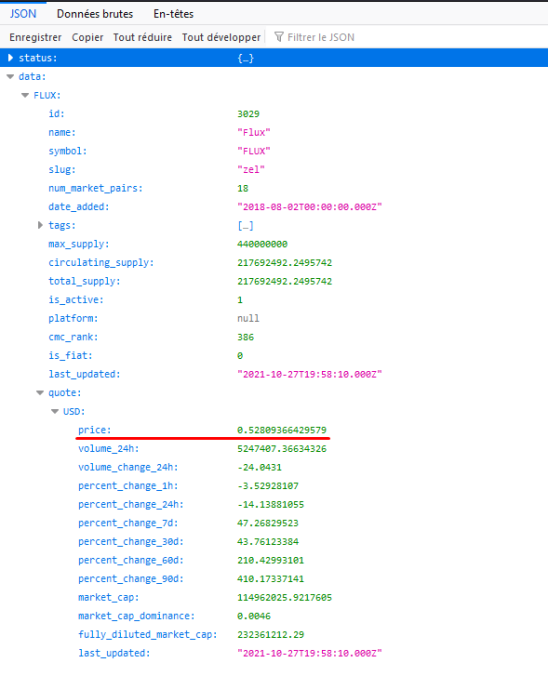Select the percent_change_24h value
This screenshot has height=676, width=548.
(271, 504)
